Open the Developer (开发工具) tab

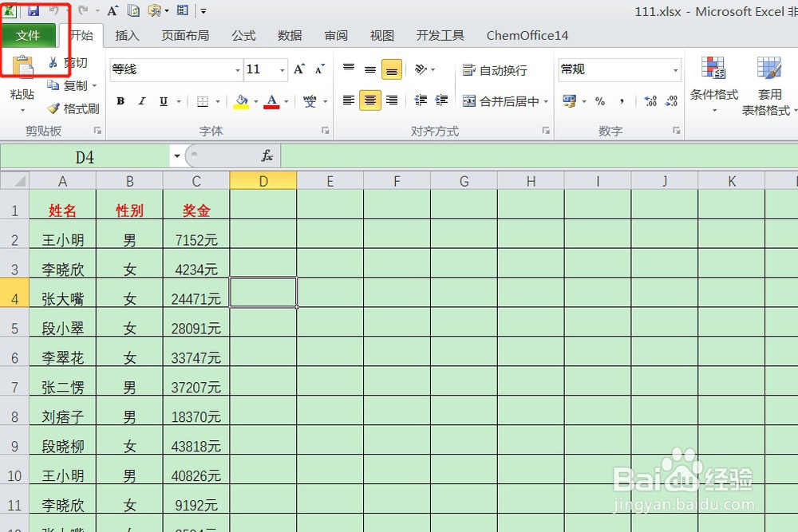click(440, 35)
